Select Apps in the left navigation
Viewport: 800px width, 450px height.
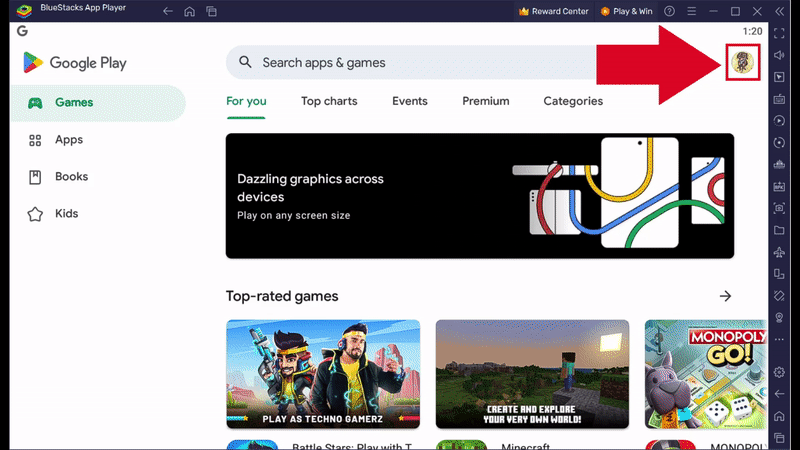[x=69, y=140]
